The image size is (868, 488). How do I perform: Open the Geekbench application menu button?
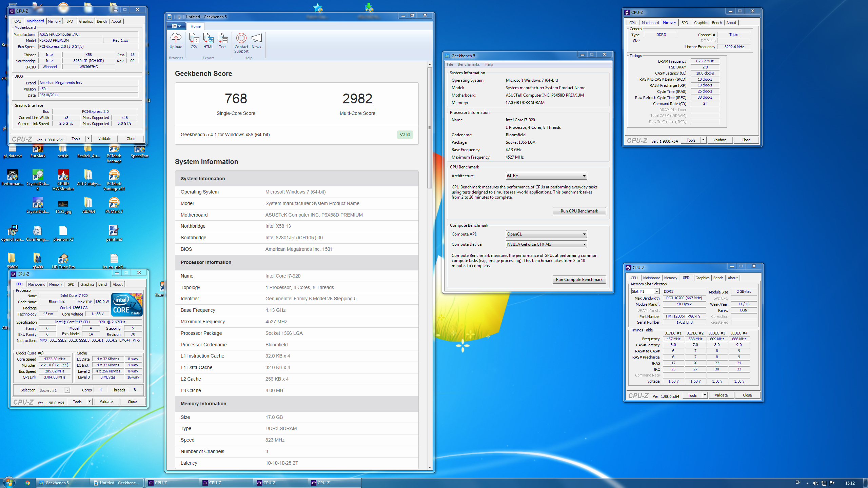click(x=176, y=26)
